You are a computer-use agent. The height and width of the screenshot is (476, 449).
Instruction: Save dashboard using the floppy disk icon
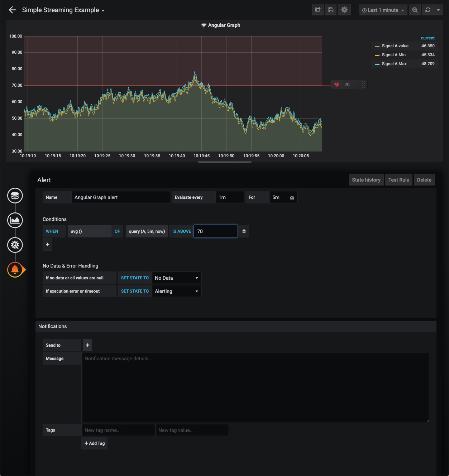(x=331, y=10)
